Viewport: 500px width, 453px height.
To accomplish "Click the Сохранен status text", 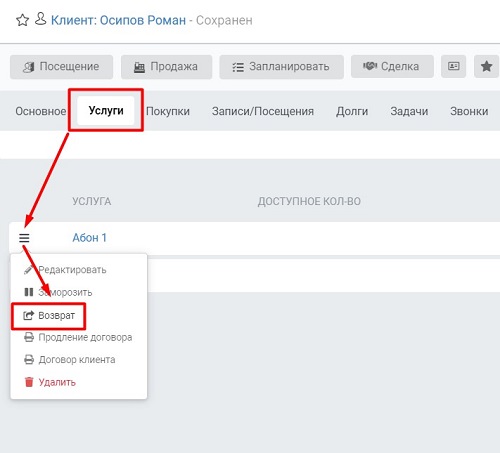I will point(224,20).
